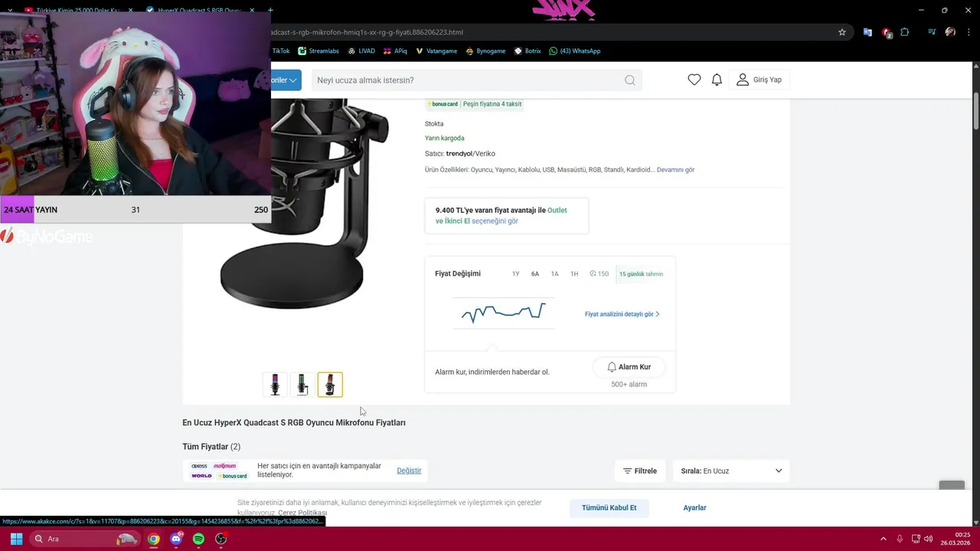The image size is (980, 551).
Task: Click the price change line chart
Action: click(504, 312)
